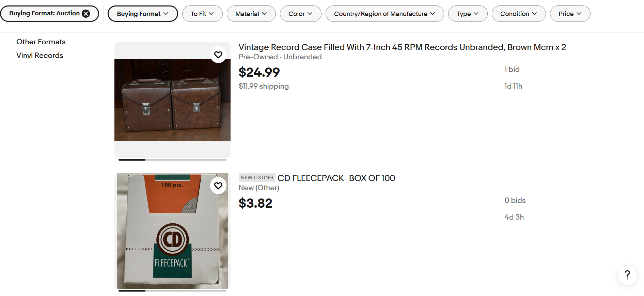Screen dimensions: 644x296
Task: Open CD FLEECEPACK- BOX OF 100 listing
Action: (336, 178)
